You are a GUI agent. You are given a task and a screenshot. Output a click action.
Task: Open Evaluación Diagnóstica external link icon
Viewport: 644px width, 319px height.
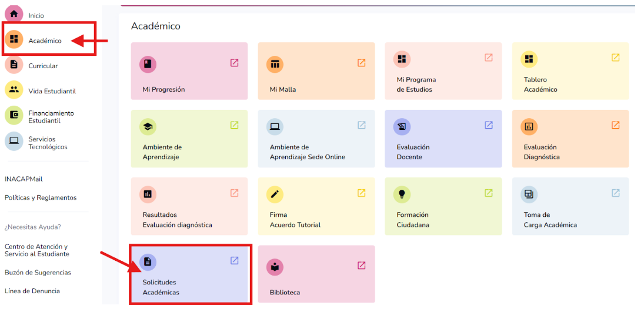pyautogui.click(x=615, y=125)
